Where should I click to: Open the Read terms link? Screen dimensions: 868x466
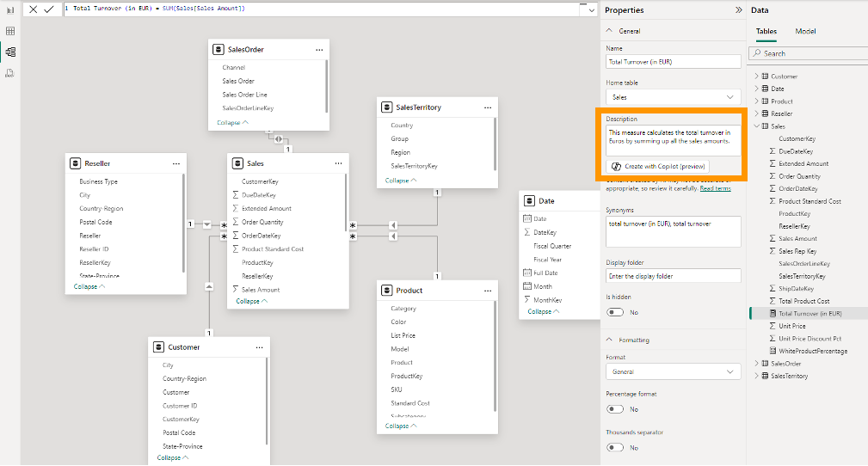(715, 188)
